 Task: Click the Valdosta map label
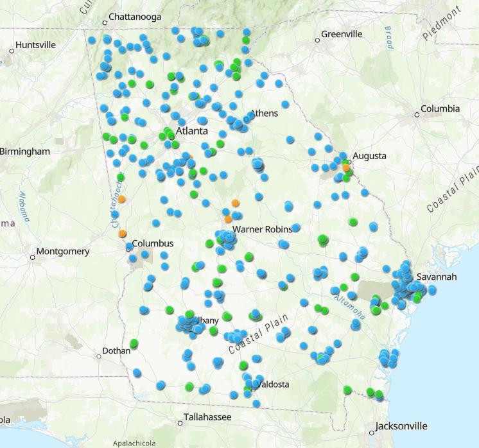pos(274,384)
